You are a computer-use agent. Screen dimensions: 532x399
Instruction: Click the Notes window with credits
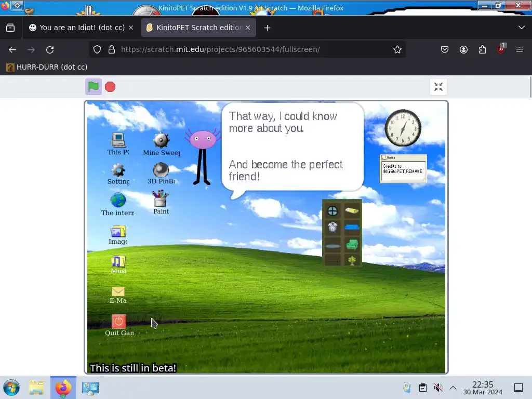[403, 169]
